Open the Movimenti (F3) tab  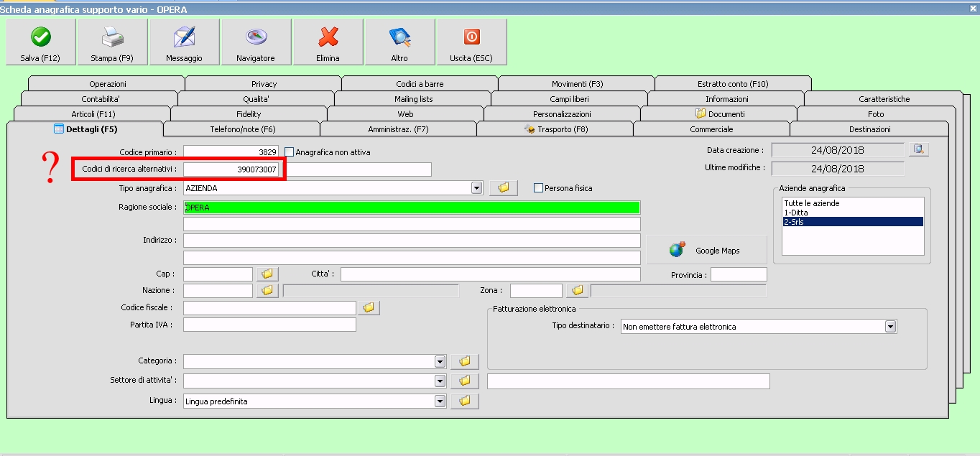point(577,84)
